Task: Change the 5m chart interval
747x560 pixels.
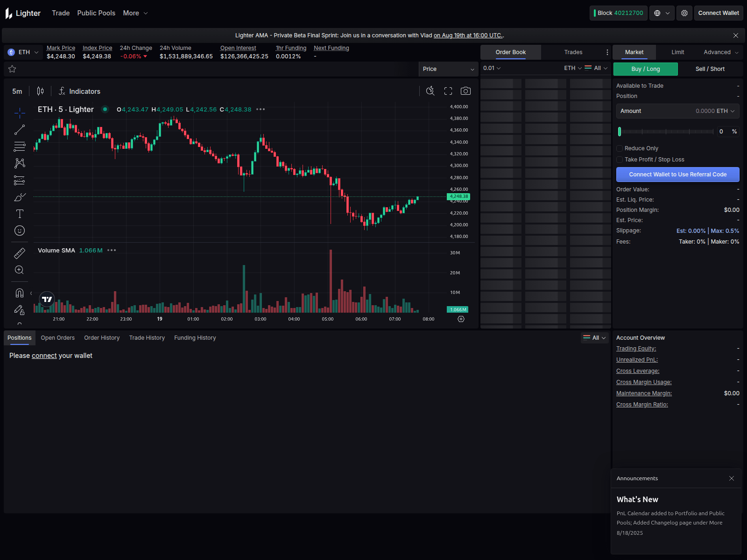Action: 17,91
